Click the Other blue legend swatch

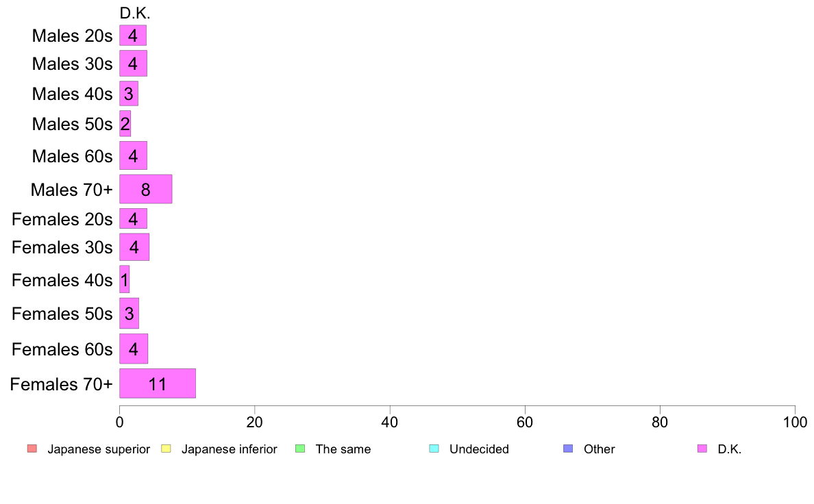pos(569,449)
